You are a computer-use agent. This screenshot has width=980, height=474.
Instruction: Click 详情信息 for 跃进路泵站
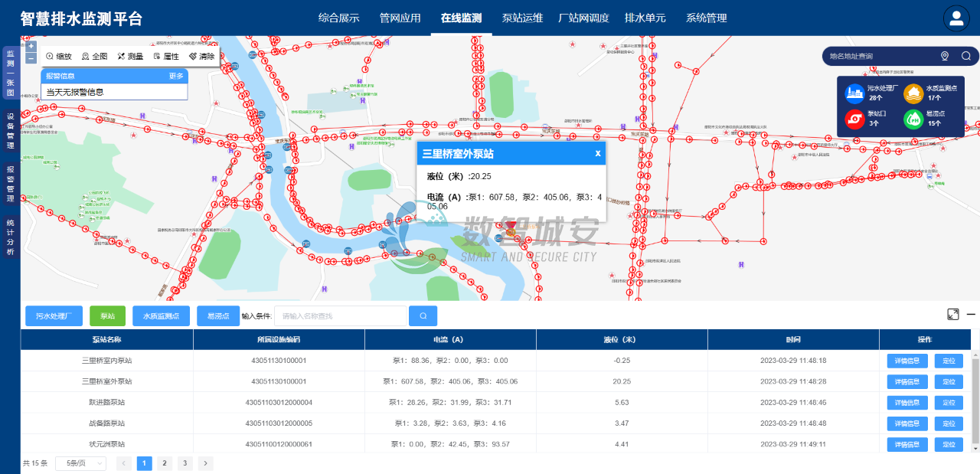pyautogui.click(x=907, y=403)
